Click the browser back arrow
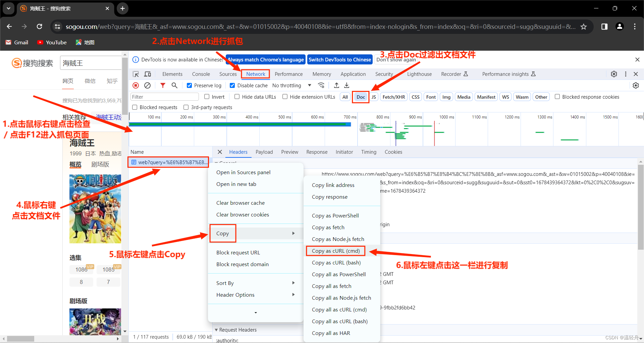Screen dimensions: 644x343 click(x=9, y=27)
